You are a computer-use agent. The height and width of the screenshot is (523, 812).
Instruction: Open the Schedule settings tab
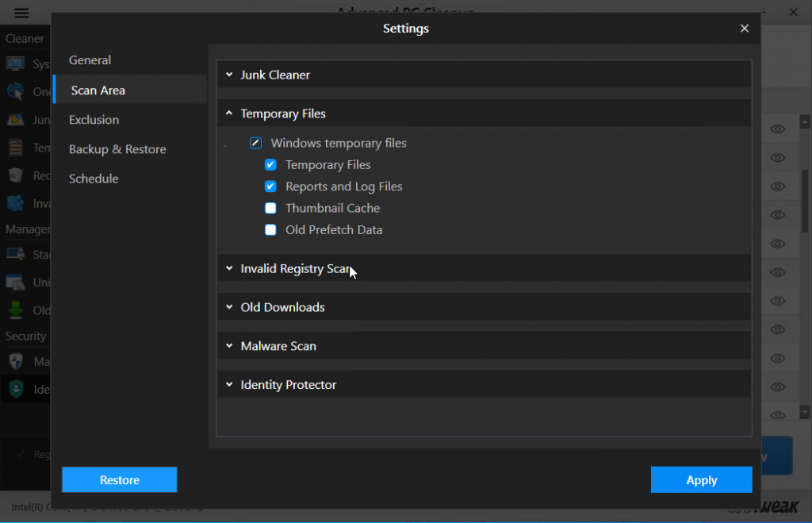[94, 179]
